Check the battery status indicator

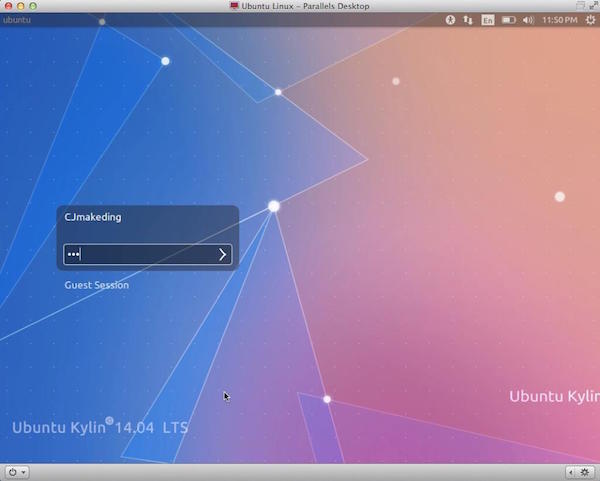pos(509,20)
